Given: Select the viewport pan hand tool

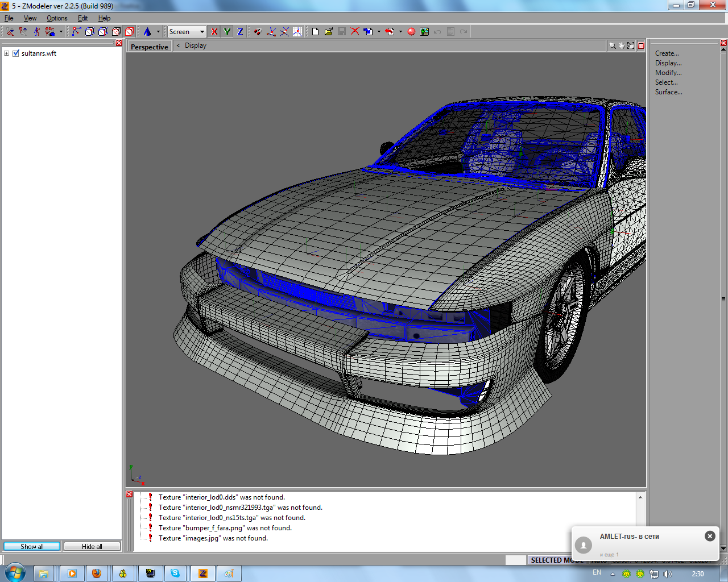Looking at the screenshot, I should coord(622,45).
